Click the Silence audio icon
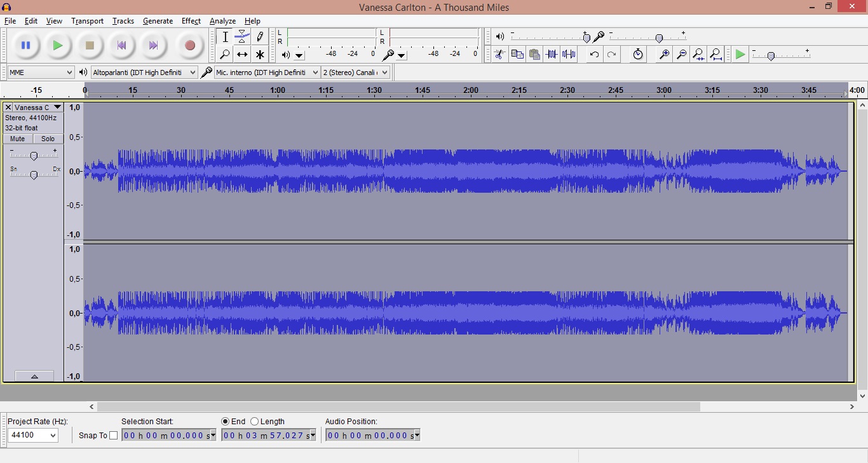This screenshot has width=868, height=463. tap(569, 55)
